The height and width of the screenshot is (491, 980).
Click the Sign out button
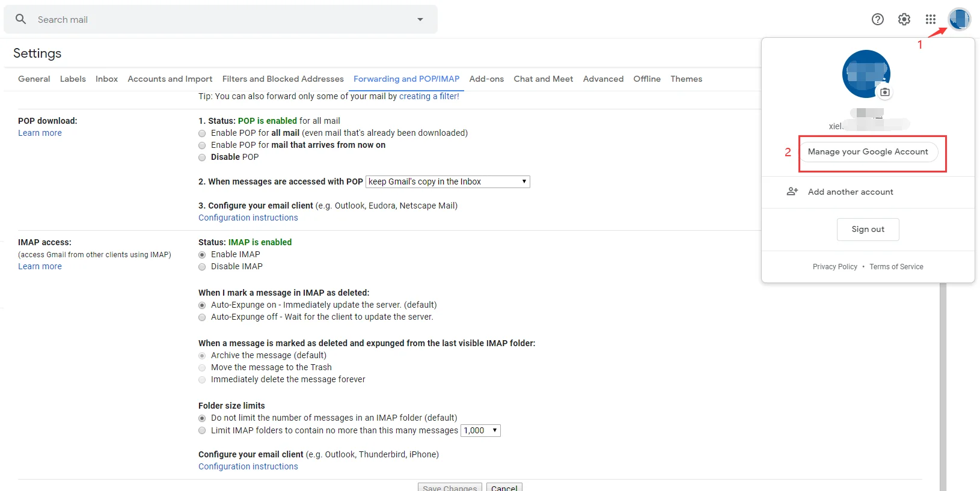click(x=868, y=230)
